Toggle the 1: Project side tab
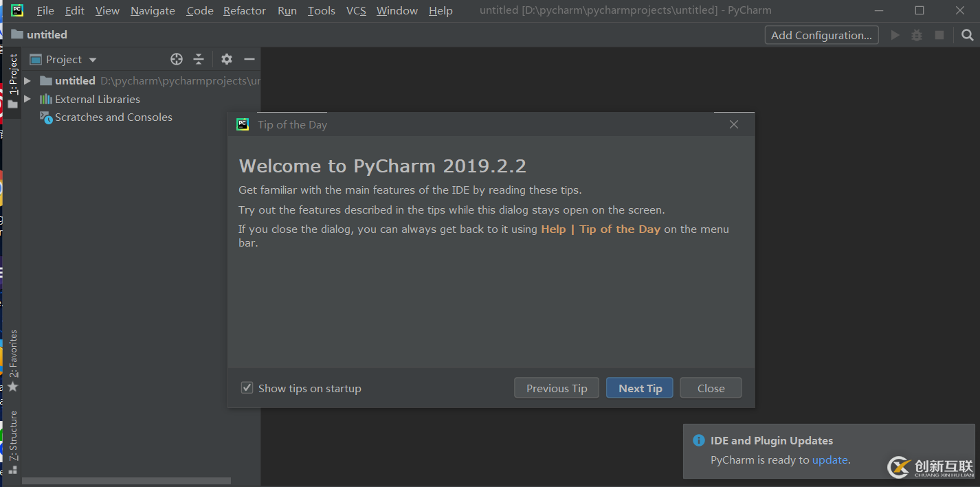This screenshot has height=487, width=980. pyautogui.click(x=12, y=81)
